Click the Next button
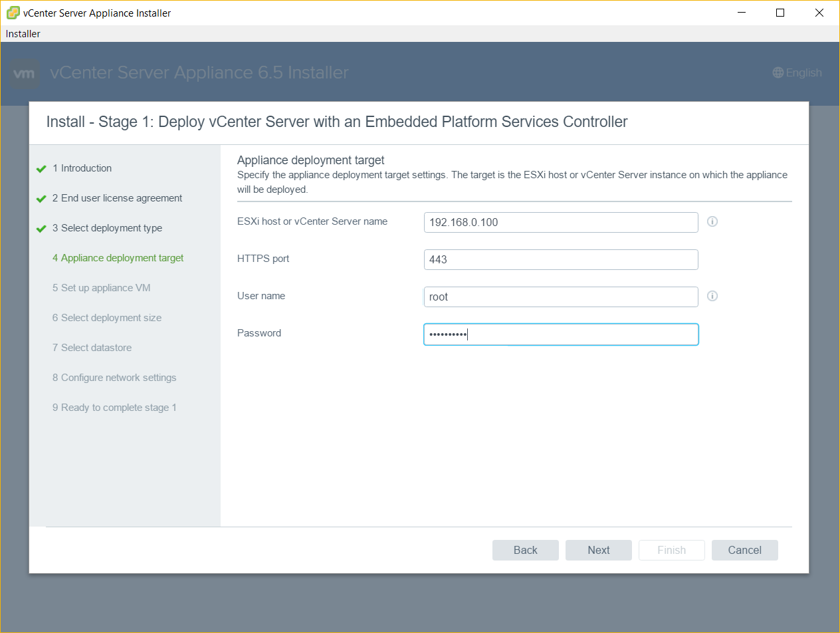Viewport: 840px width, 633px height. 599,550
